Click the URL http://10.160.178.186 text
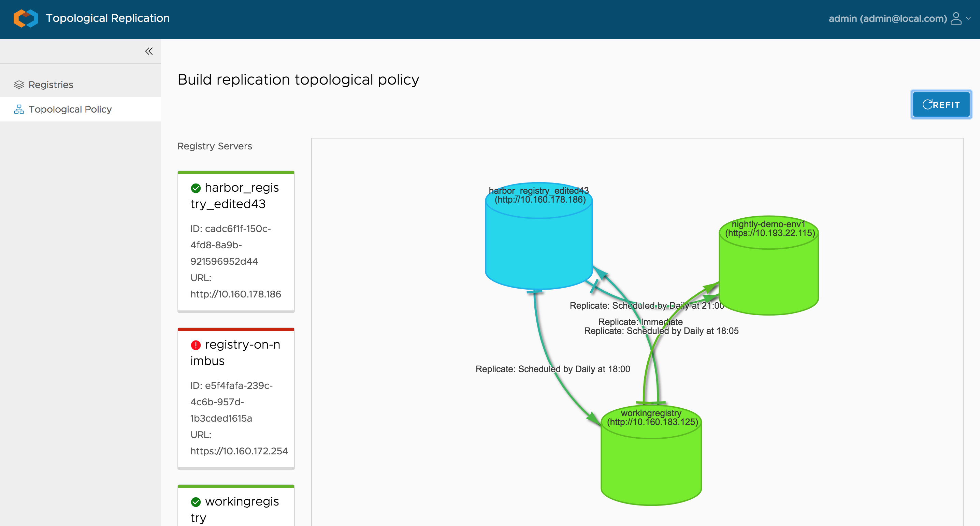980x526 pixels. pyautogui.click(x=235, y=294)
